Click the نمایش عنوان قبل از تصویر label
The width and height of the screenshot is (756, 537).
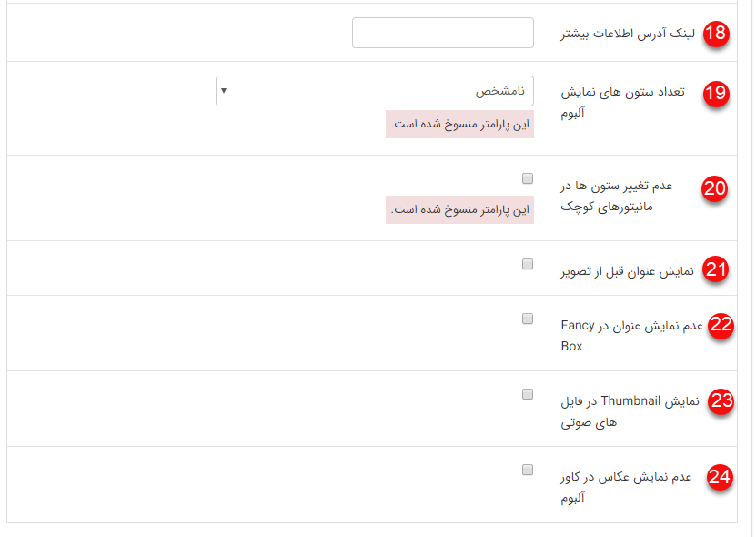pyautogui.click(x=629, y=270)
